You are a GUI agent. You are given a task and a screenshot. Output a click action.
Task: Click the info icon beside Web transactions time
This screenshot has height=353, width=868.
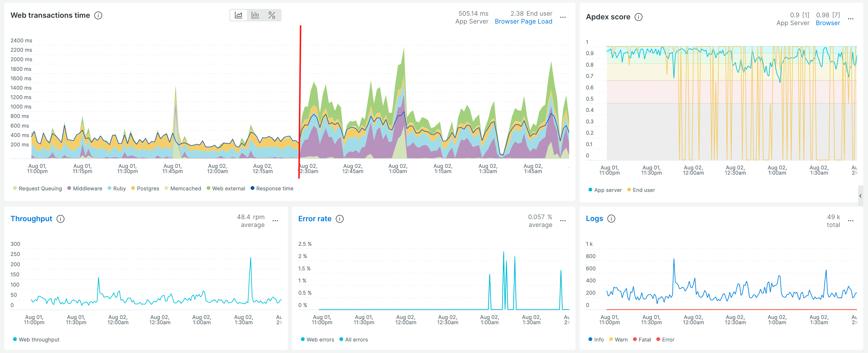[x=98, y=15]
